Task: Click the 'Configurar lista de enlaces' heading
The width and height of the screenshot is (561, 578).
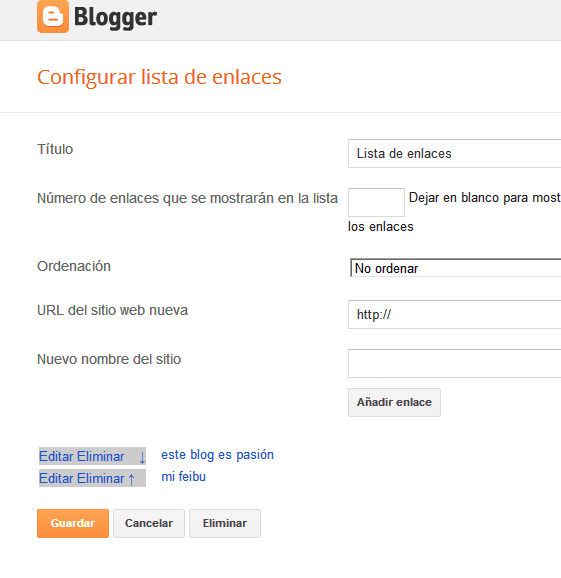Action: click(159, 77)
